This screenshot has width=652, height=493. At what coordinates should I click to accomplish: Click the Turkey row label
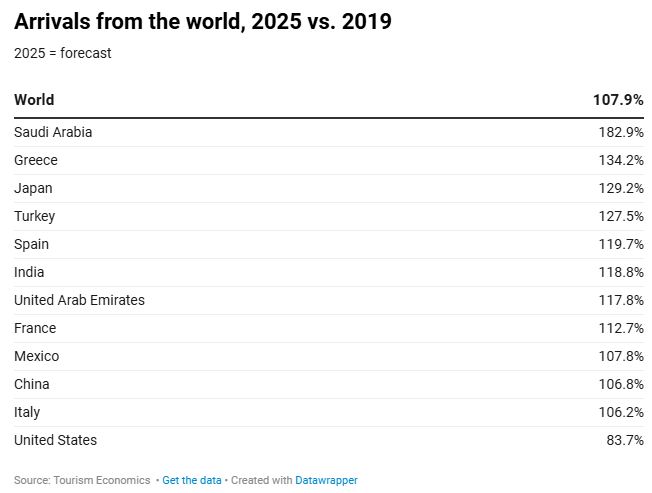pyautogui.click(x=35, y=216)
